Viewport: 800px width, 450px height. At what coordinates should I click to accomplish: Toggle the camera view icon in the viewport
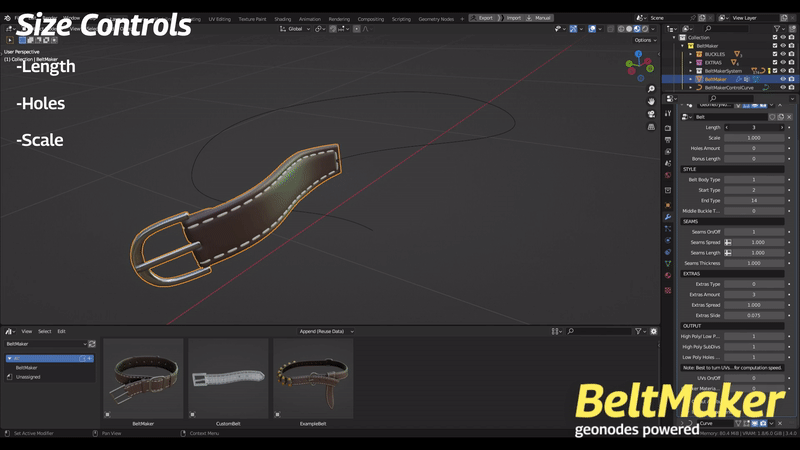pyautogui.click(x=651, y=114)
